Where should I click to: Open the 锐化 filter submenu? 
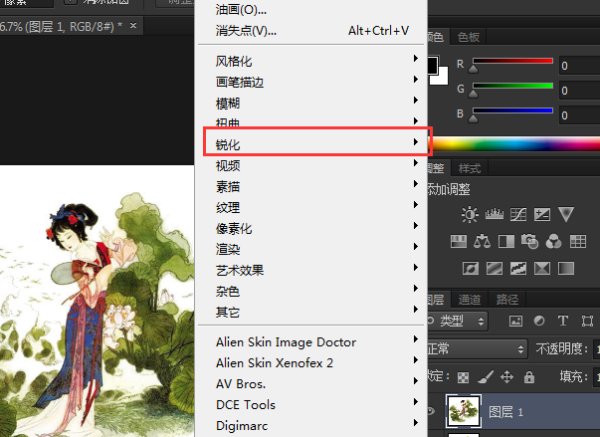coord(311,145)
